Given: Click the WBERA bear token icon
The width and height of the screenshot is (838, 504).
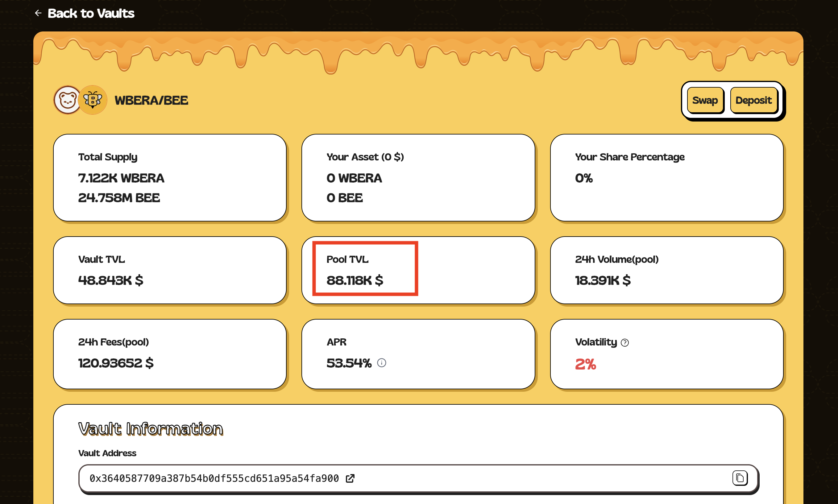Looking at the screenshot, I should coord(68,100).
